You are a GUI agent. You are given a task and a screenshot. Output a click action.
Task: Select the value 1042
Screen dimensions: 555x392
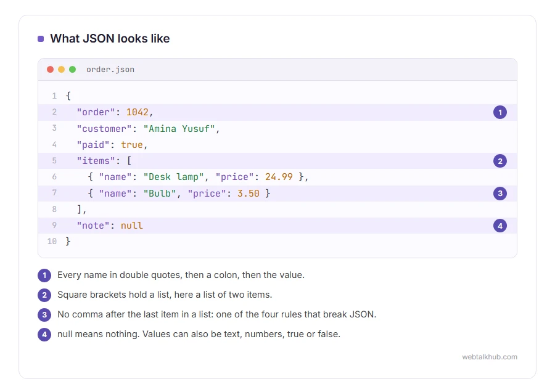[x=138, y=112]
